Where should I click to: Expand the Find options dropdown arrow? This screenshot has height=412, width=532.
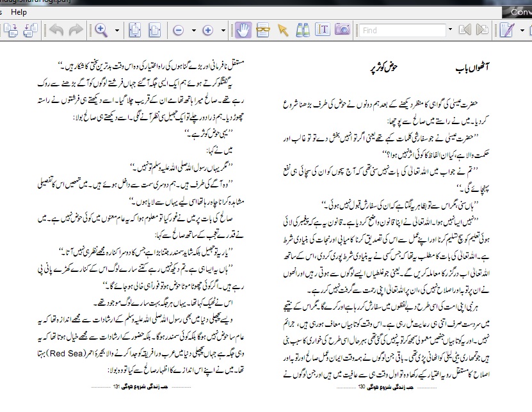(x=450, y=29)
